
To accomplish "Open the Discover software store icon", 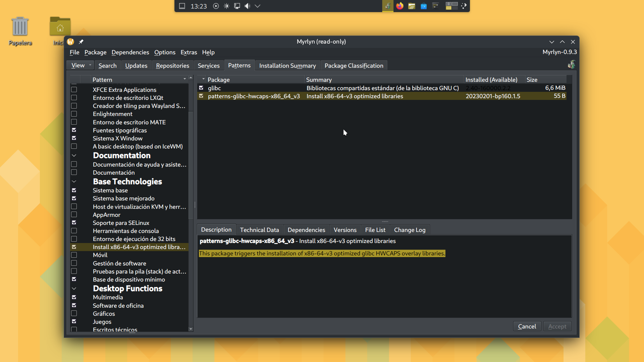I will coord(424,6).
